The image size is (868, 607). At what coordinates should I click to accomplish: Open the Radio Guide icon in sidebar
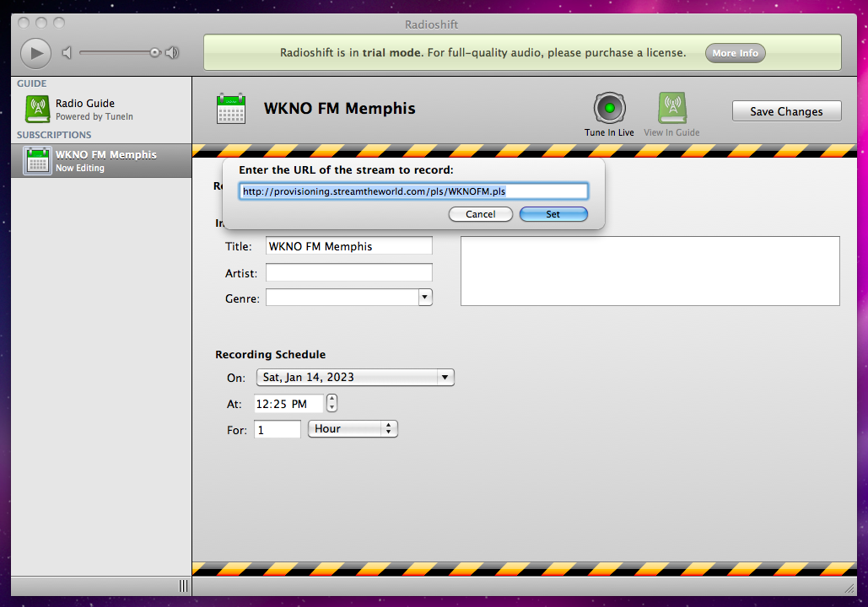[37, 109]
